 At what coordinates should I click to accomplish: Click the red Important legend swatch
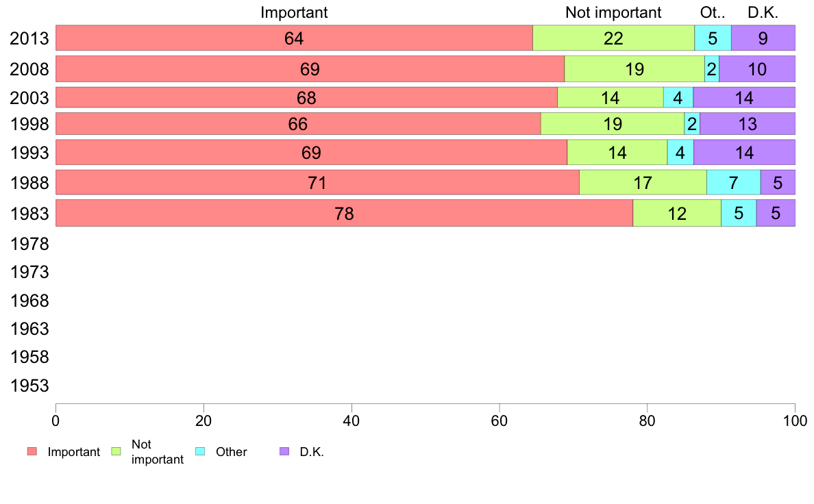click(x=32, y=451)
